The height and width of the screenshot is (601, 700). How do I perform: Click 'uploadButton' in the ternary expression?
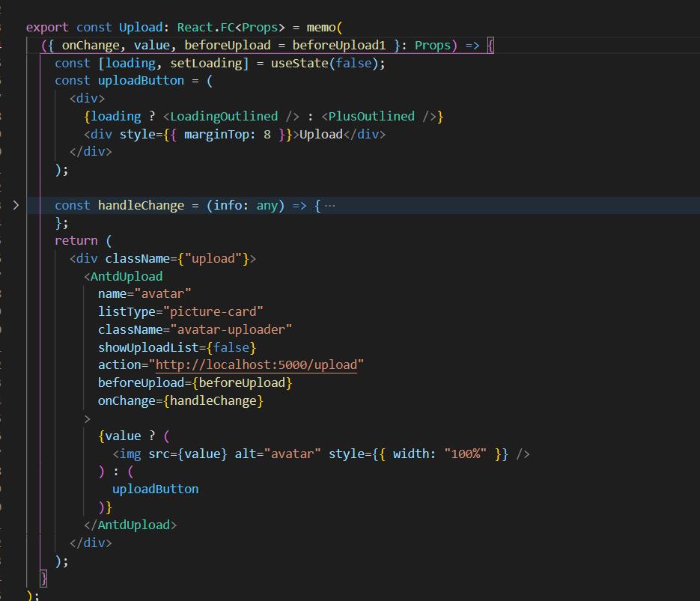pyautogui.click(x=155, y=489)
